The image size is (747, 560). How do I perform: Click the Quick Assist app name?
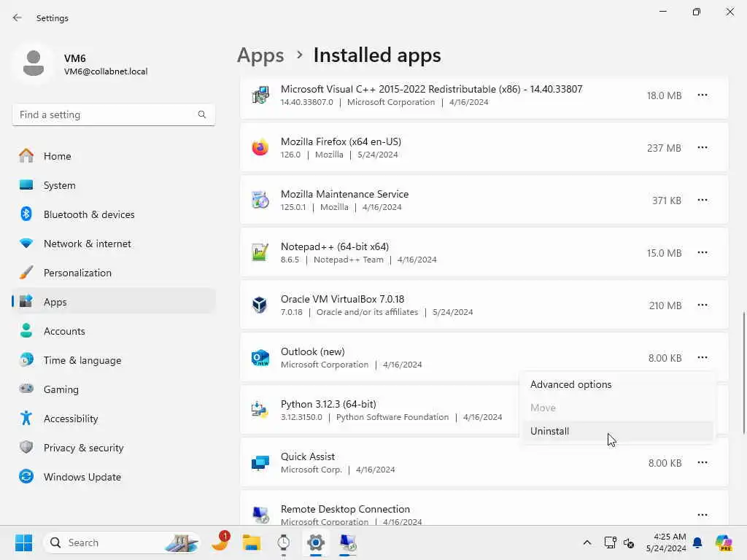click(308, 456)
